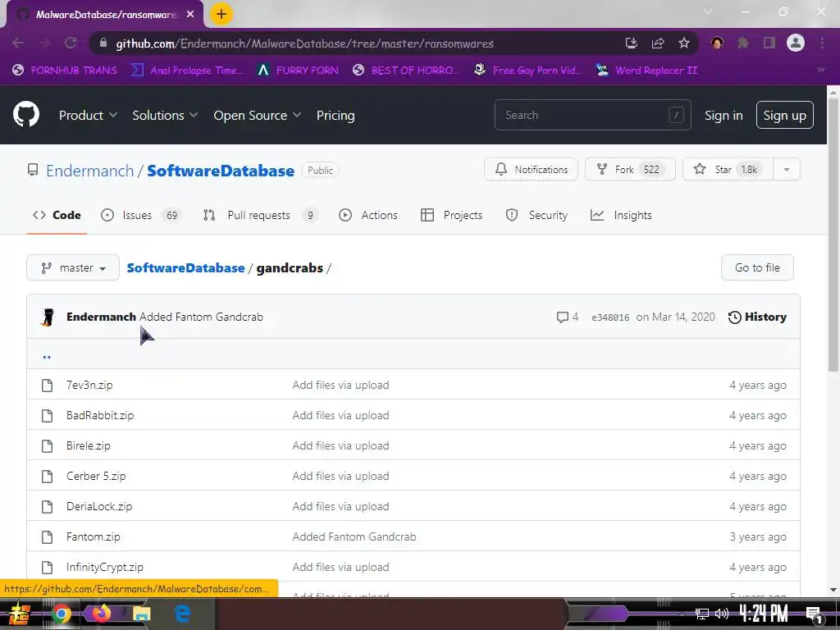Image resolution: width=840 pixels, height=630 pixels.
Task: Open the Star lists dropdown arrow
Action: pyautogui.click(x=787, y=169)
